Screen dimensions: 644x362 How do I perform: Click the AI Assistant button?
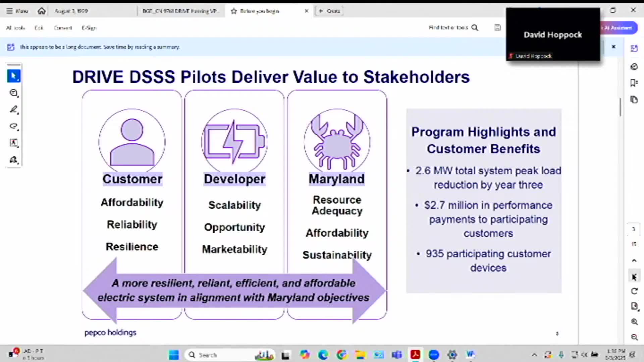(x=619, y=28)
